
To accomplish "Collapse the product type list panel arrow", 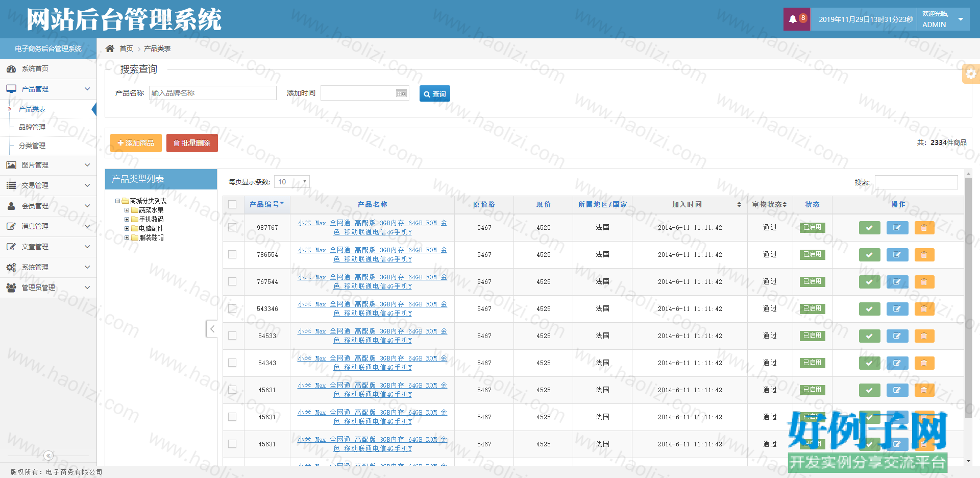I will 212,329.
